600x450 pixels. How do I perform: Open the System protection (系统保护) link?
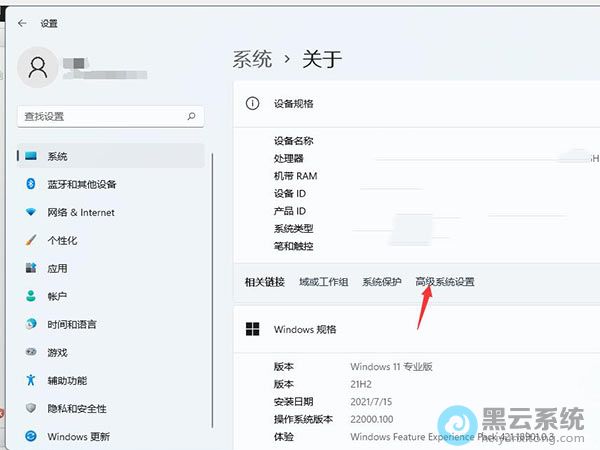click(381, 282)
